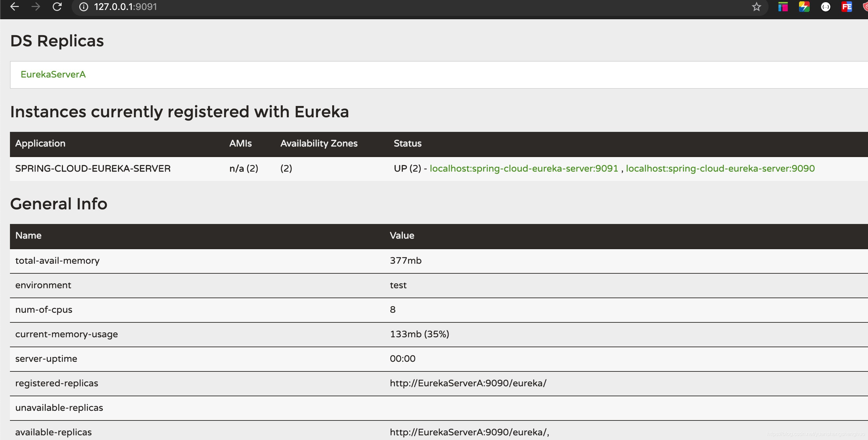The image size is (868, 440).
Task: Click the environment row name
Action: point(43,285)
